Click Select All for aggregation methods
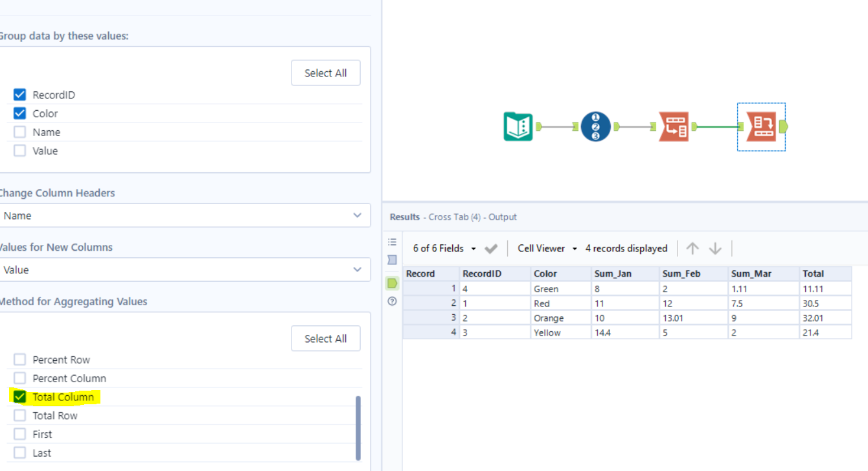The width and height of the screenshot is (868, 471). point(325,338)
